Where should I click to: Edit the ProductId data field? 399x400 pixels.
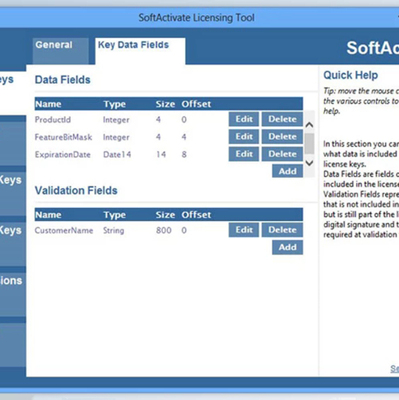244,119
